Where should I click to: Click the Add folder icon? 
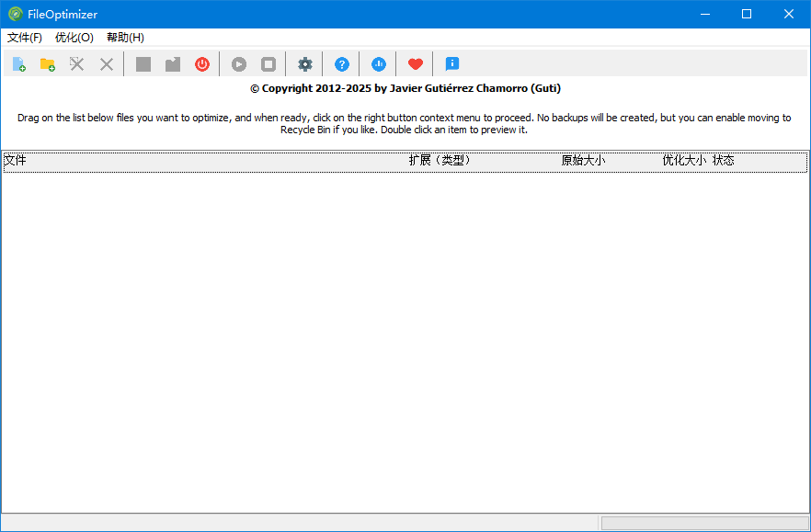coord(48,64)
